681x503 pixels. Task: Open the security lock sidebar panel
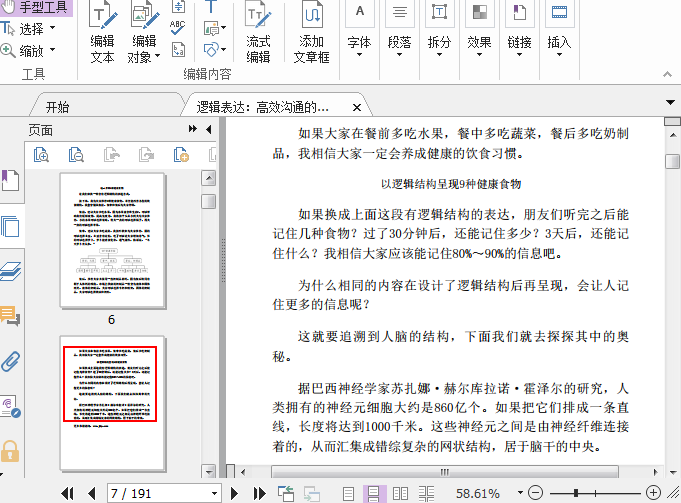[x=10, y=451]
